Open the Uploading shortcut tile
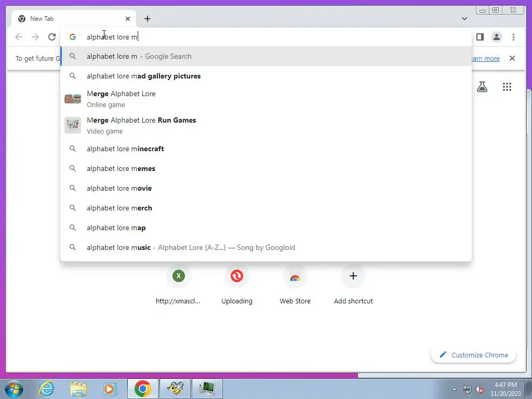Screen dimensions: 532x399 click(x=237, y=285)
